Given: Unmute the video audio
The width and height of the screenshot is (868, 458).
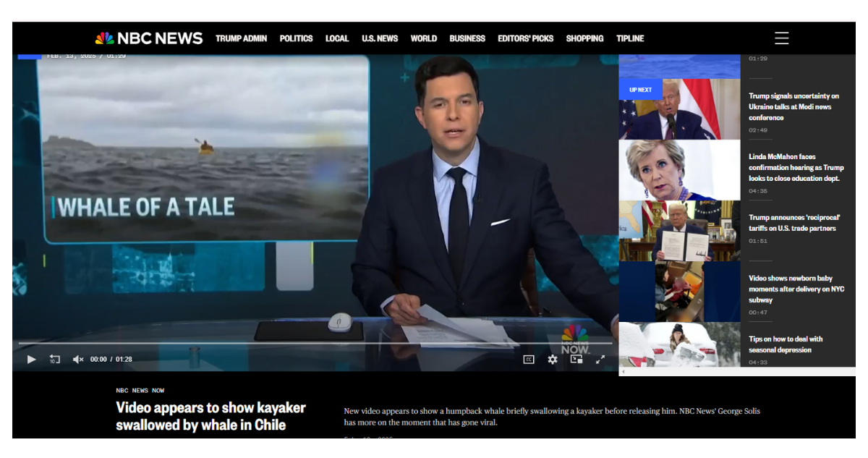Looking at the screenshot, I should coord(78,359).
